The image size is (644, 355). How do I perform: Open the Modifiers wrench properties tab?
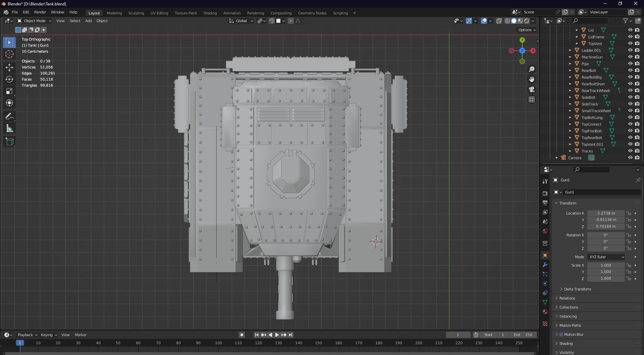(x=545, y=265)
